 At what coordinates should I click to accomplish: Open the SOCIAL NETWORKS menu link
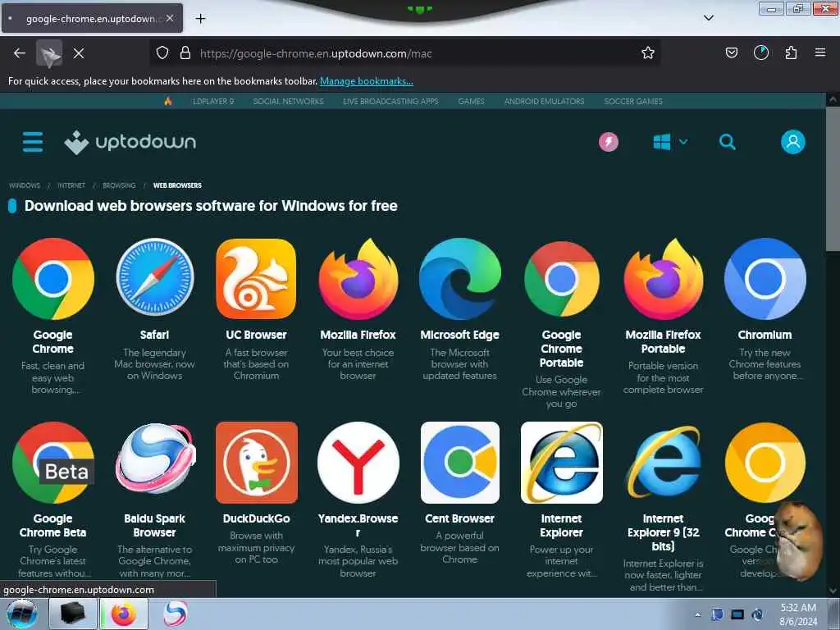pos(288,101)
